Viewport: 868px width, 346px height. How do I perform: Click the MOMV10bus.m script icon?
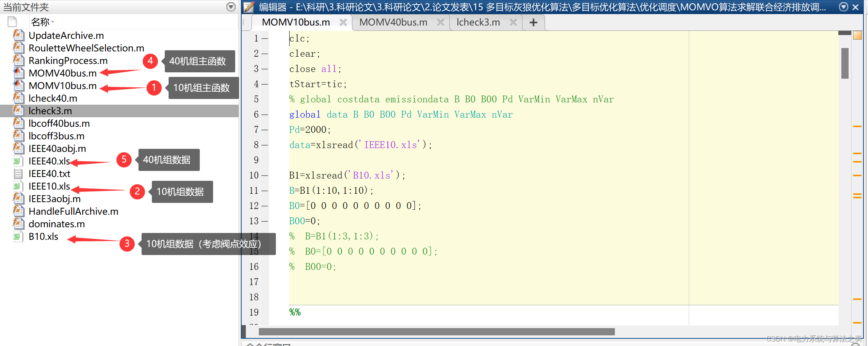(x=19, y=85)
